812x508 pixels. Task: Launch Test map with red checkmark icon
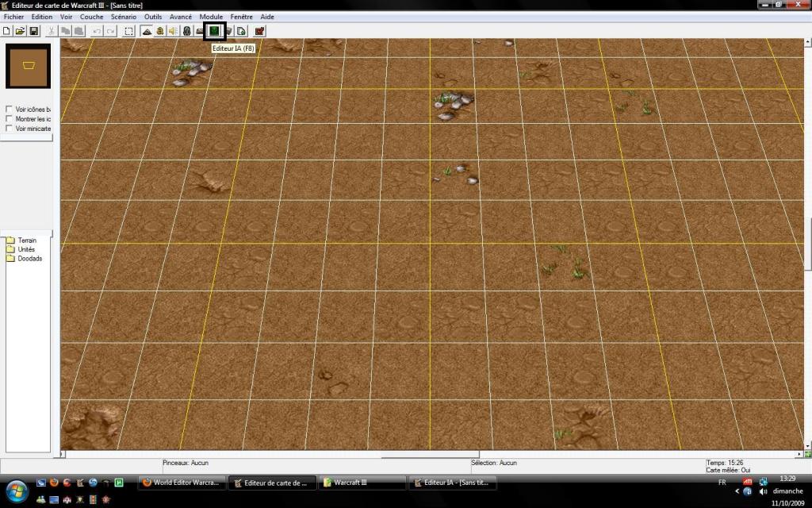[259, 31]
